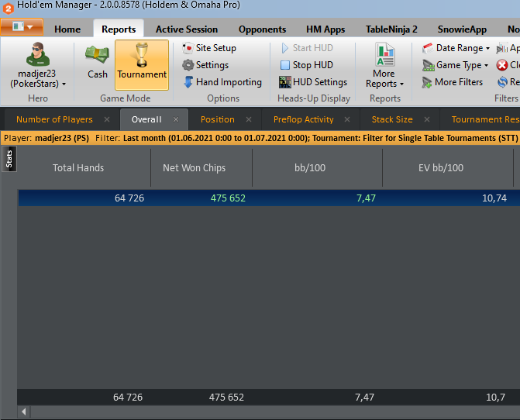Click the filter description bar text
This screenshot has width=520, height=420.
click(x=260, y=138)
